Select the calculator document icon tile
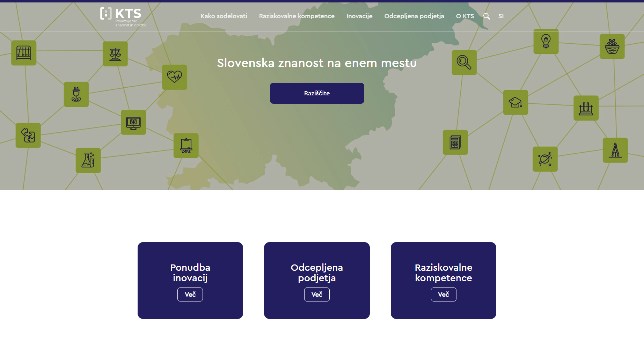The image size is (644, 342). tap(455, 143)
